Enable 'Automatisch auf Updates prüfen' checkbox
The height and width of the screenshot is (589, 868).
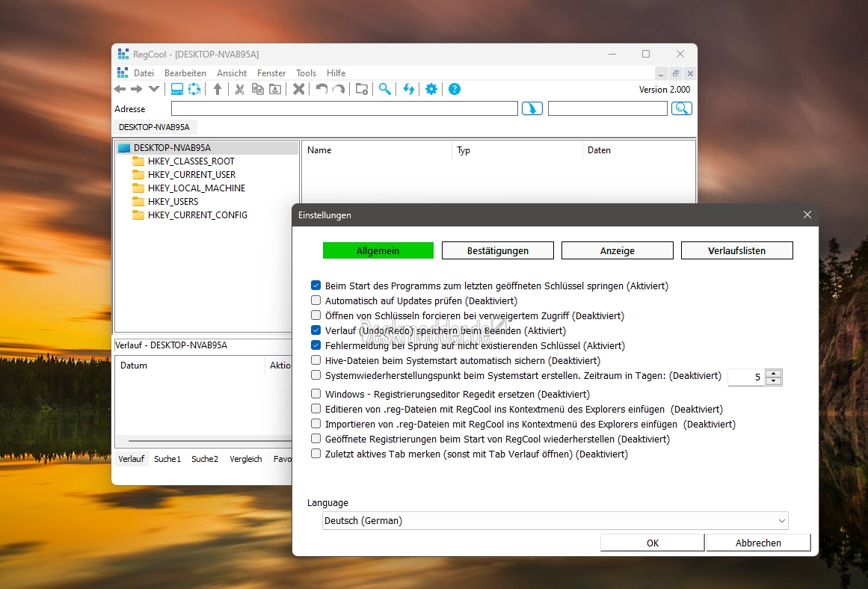[316, 300]
